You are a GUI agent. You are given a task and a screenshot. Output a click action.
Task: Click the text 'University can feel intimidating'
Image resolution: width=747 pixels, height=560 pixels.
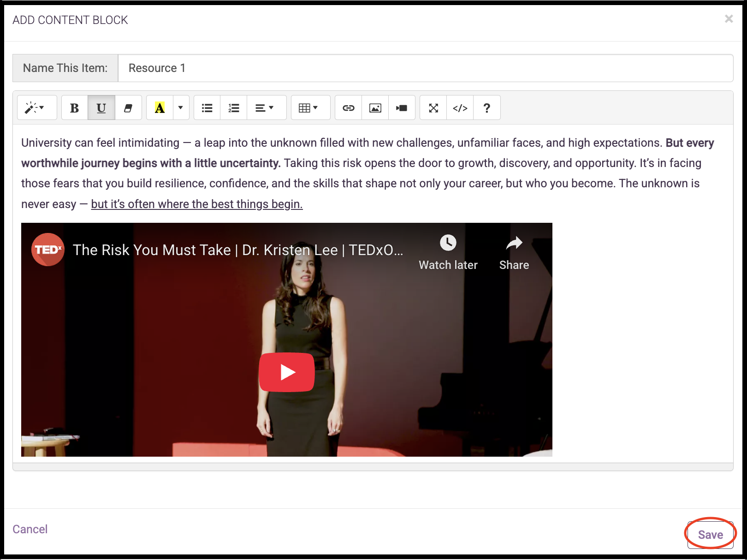tap(101, 143)
